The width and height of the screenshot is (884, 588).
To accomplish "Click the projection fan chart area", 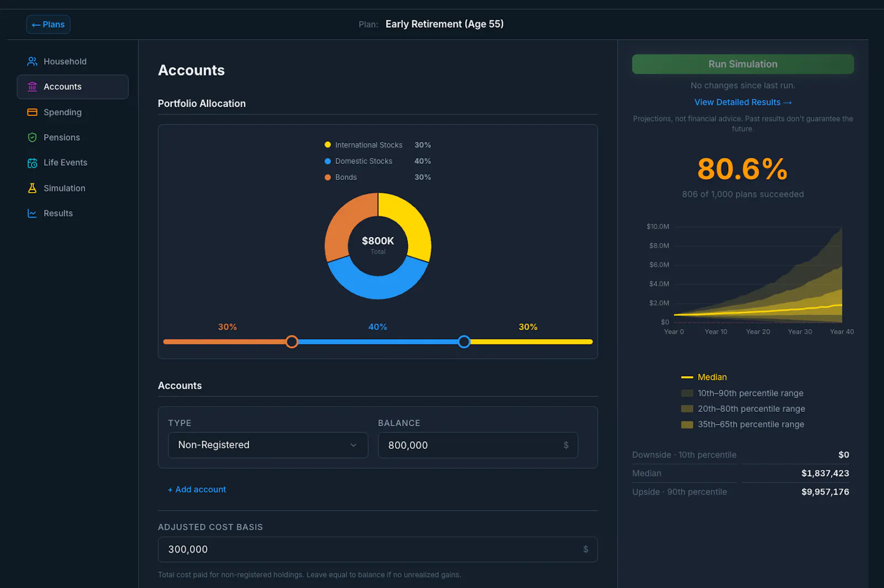I will 757,274.
